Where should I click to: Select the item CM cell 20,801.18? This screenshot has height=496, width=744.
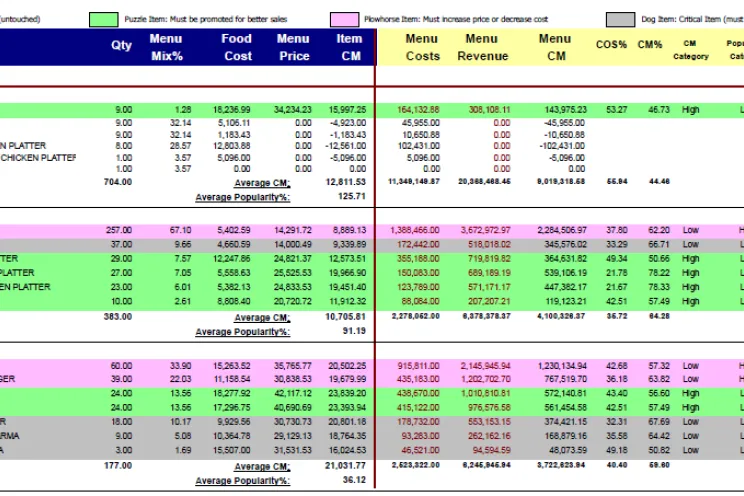[347, 422]
